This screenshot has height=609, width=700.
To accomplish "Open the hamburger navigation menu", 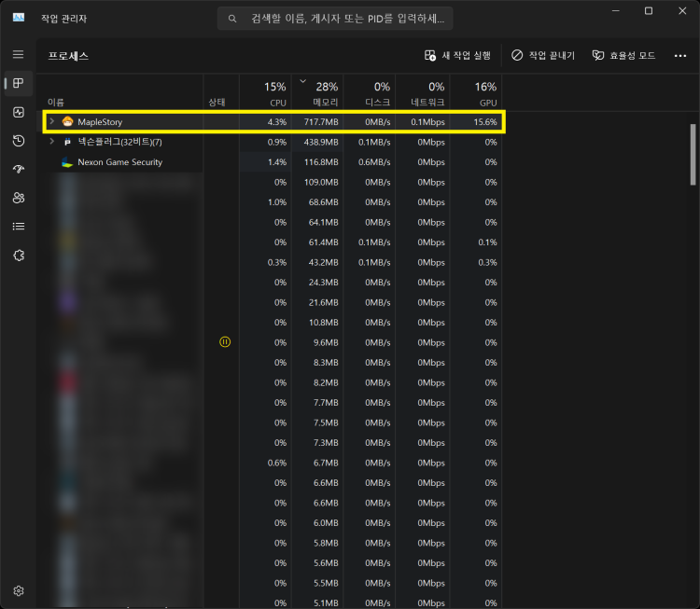I will (x=19, y=54).
